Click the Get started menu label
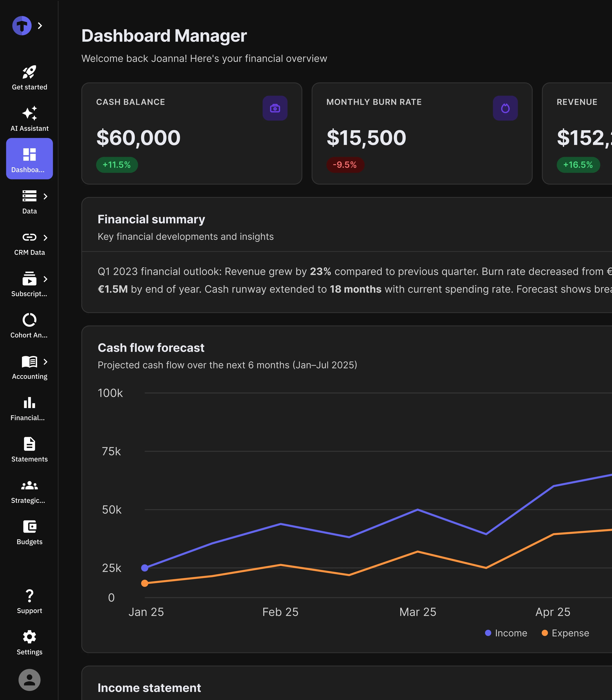This screenshot has width=612, height=700. 29,87
